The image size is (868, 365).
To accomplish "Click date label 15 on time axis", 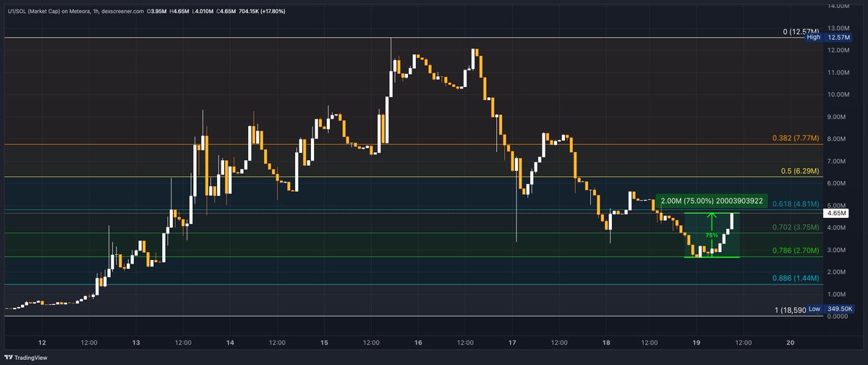I will click(324, 343).
